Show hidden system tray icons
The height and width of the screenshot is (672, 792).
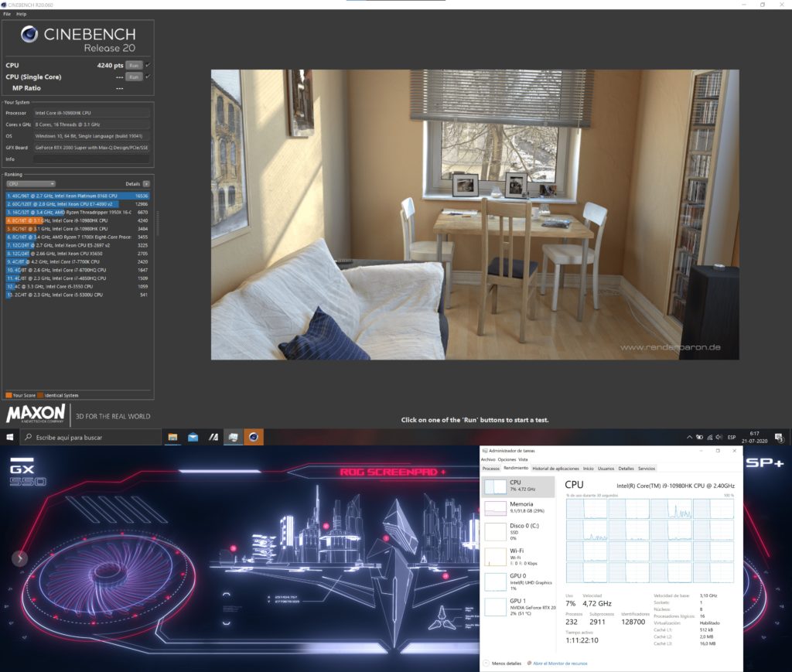pyautogui.click(x=688, y=438)
